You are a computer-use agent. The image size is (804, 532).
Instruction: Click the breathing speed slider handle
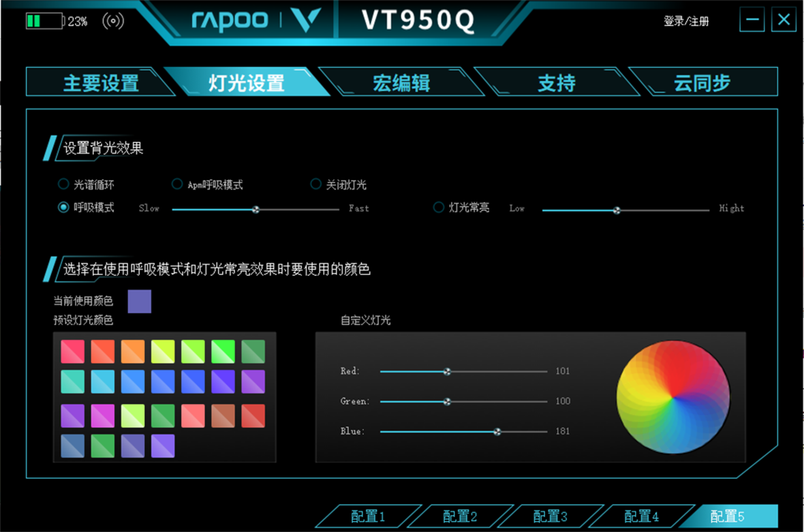(256, 209)
